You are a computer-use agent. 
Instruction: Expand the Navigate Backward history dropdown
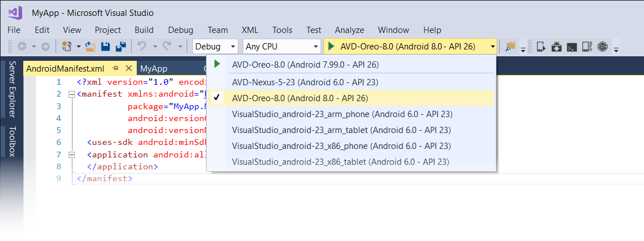(33, 47)
